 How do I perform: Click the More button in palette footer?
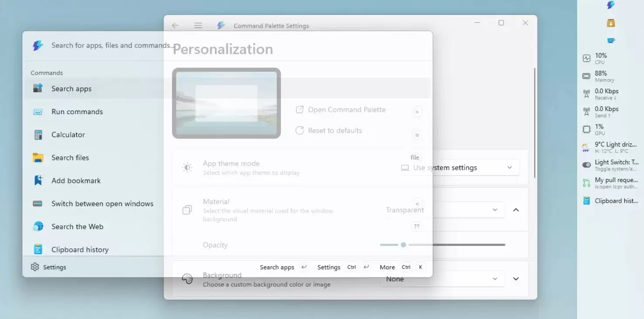click(x=387, y=267)
